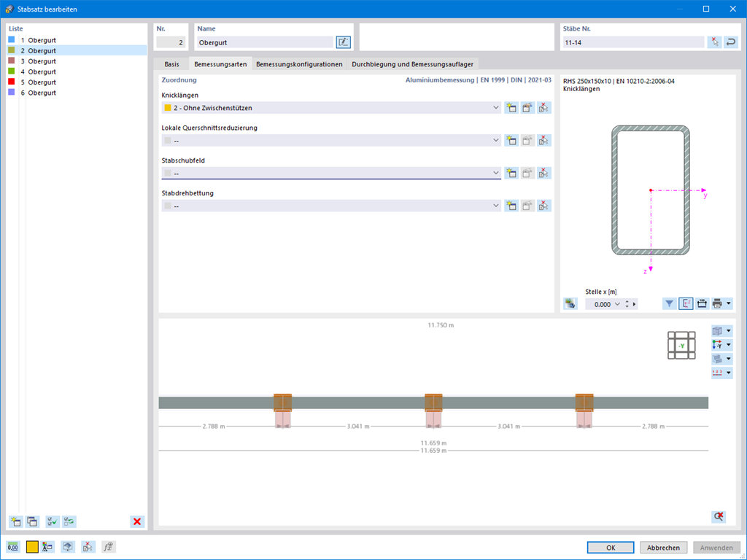Click the cancel zoom magnifier icon
Screen dimensions: 747x560
tap(719, 517)
